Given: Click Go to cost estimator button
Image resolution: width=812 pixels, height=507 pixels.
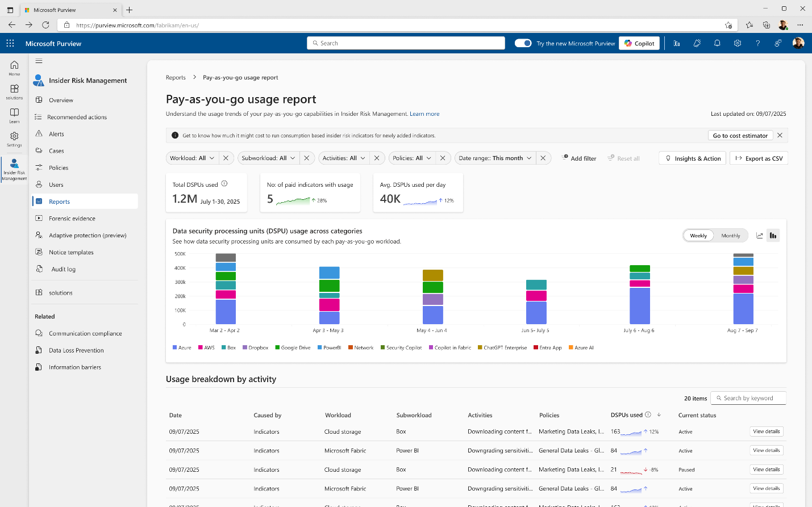Looking at the screenshot, I should click(x=740, y=135).
